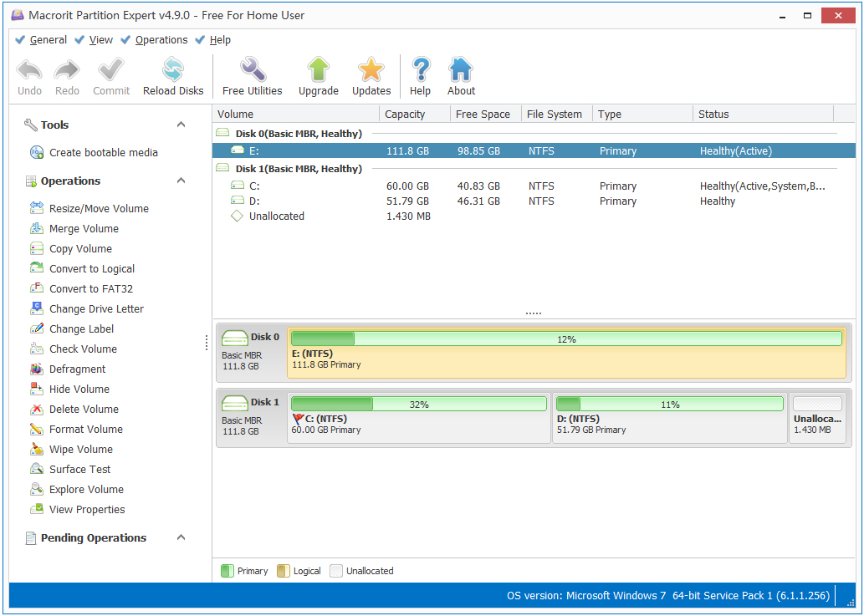Sort by Status column header
This screenshot has width=864, height=616.
click(x=763, y=114)
